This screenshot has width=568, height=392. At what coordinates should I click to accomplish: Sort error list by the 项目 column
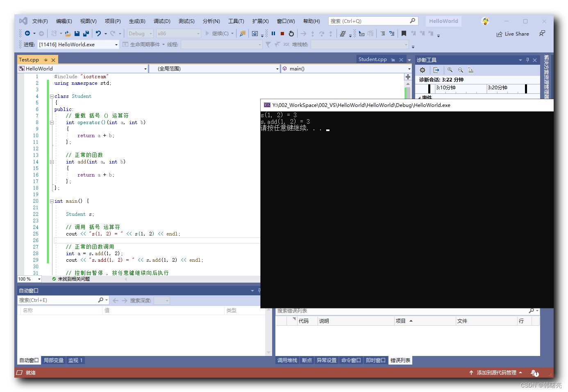tap(425, 321)
